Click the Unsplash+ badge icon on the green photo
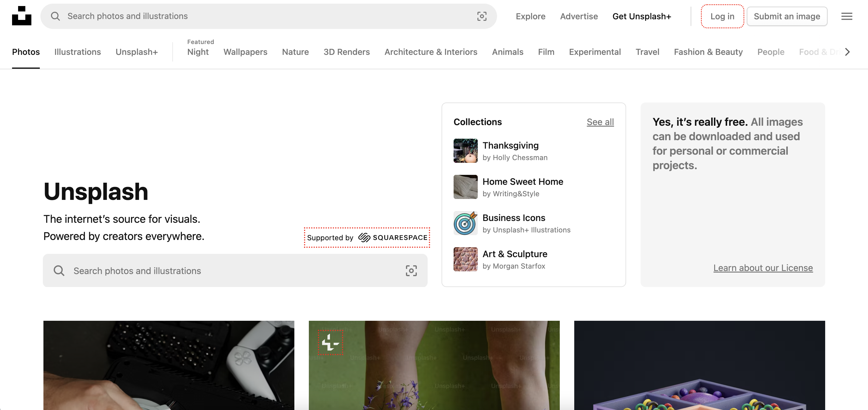Viewport: 868px width, 410px height. pos(330,342)
